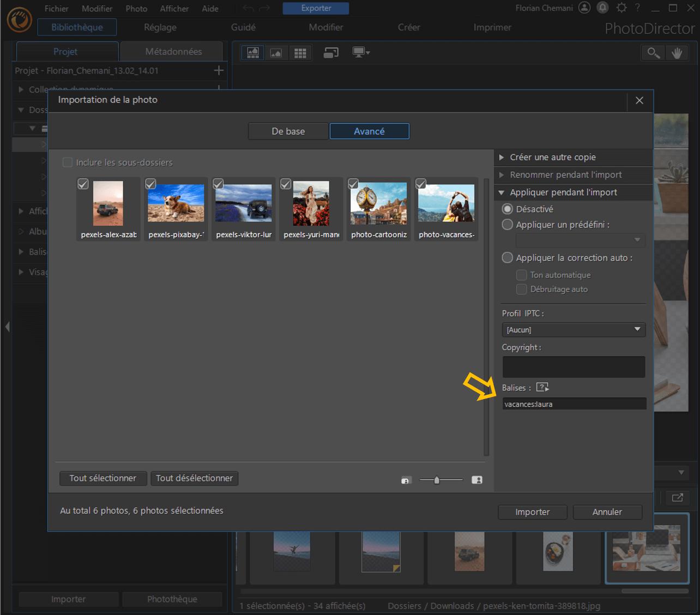Click the small thumbnail size icon
The height and width of the screenshot is (615, 700).
[406, 480]
